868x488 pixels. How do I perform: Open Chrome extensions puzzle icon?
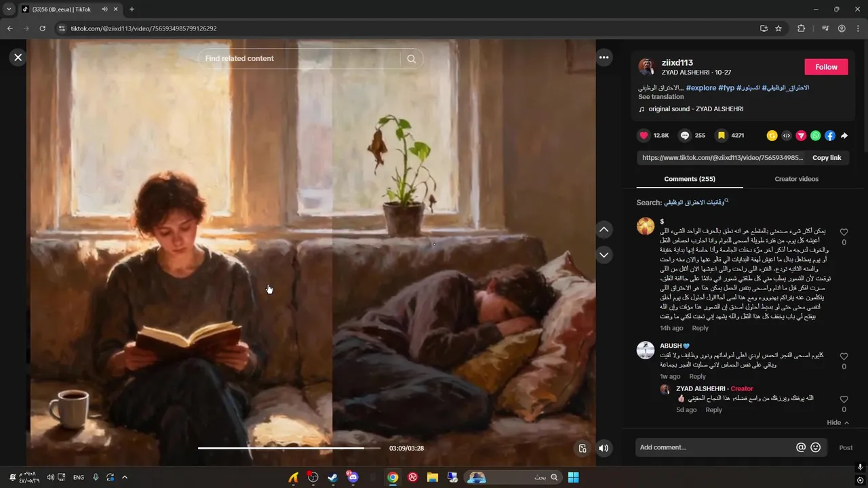click(801, 28)
